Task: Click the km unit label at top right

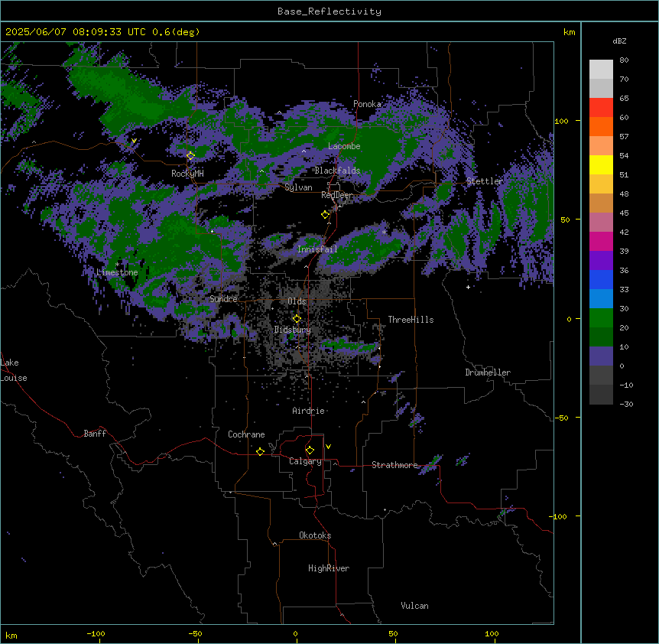Action: pos(569,32)
